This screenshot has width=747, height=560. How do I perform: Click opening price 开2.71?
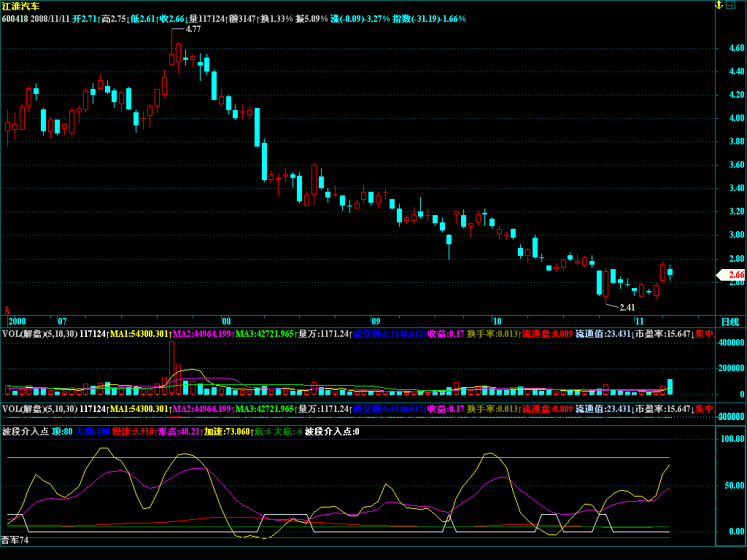pos(85,19)
